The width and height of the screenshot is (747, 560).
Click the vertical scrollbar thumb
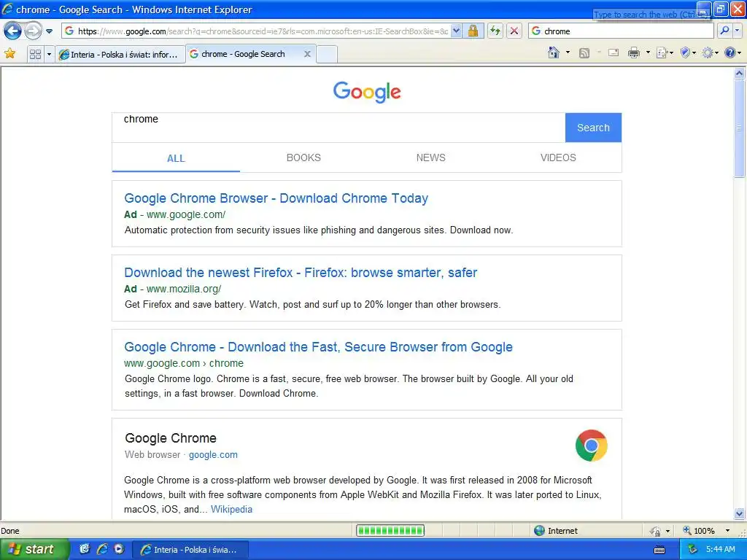tap(740, 128)
